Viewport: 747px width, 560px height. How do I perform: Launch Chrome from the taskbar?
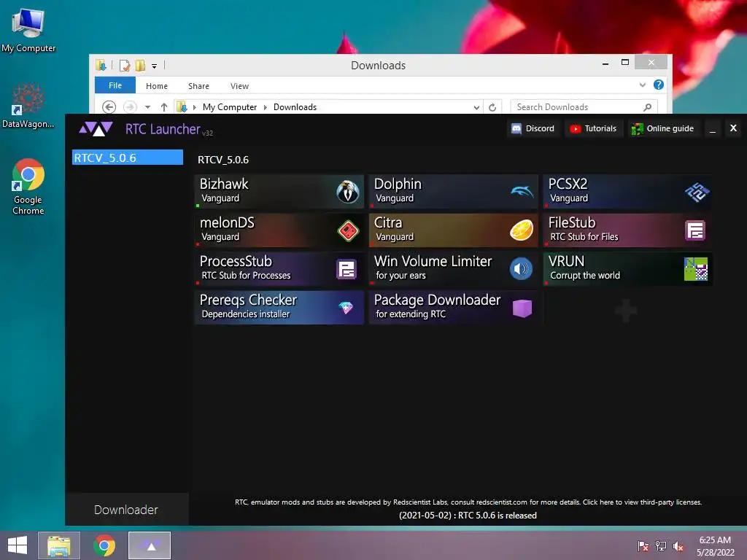pyautogui.click(x=104, y=545)
